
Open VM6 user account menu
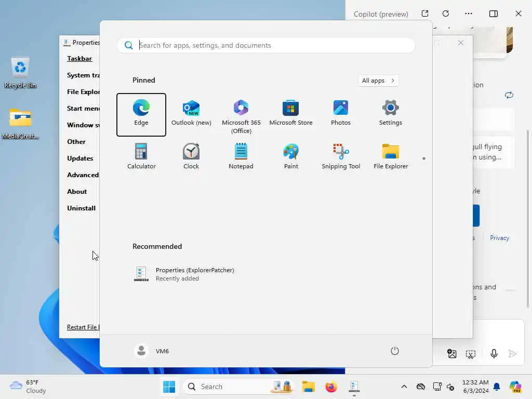(x=151, y=351)
